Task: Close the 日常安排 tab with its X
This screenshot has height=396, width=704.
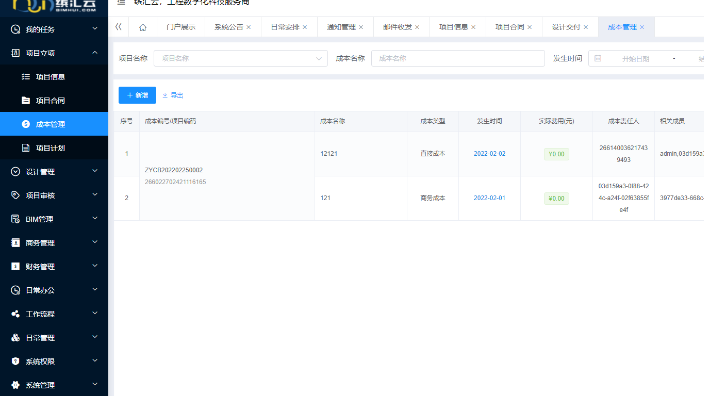Action: click(x=305, y=27)
